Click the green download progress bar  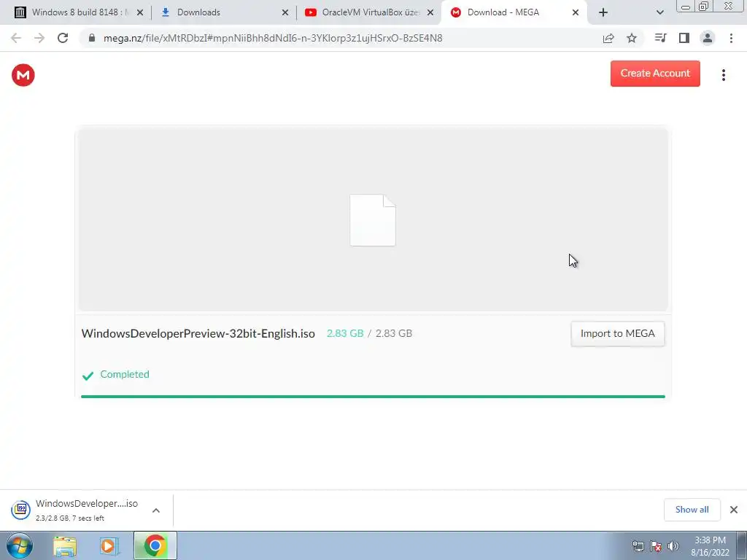click(x=373, y=396)
